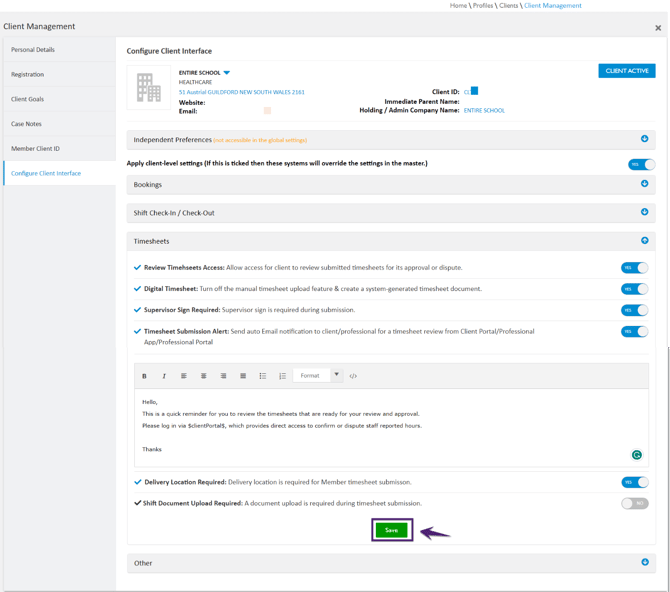Viewport: 670px width, 592px height.
Task: Select Configure Client Interface tab
Action: click(x=59, y=173)
